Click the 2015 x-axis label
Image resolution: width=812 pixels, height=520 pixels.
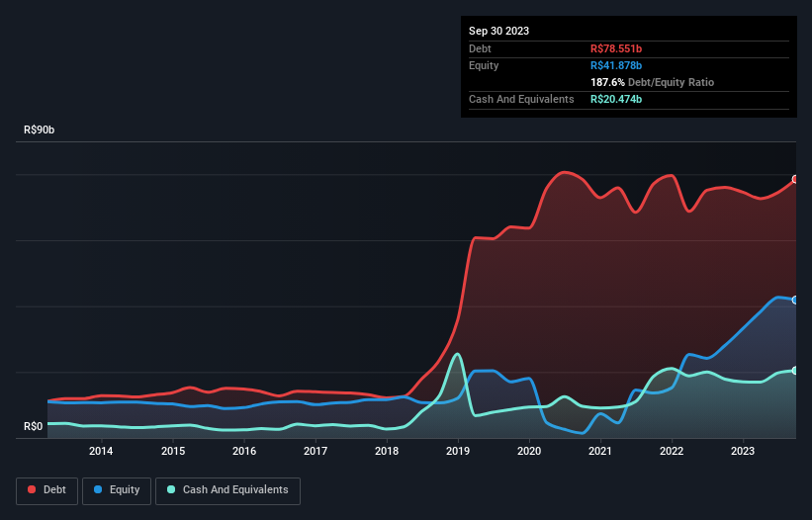173,451
